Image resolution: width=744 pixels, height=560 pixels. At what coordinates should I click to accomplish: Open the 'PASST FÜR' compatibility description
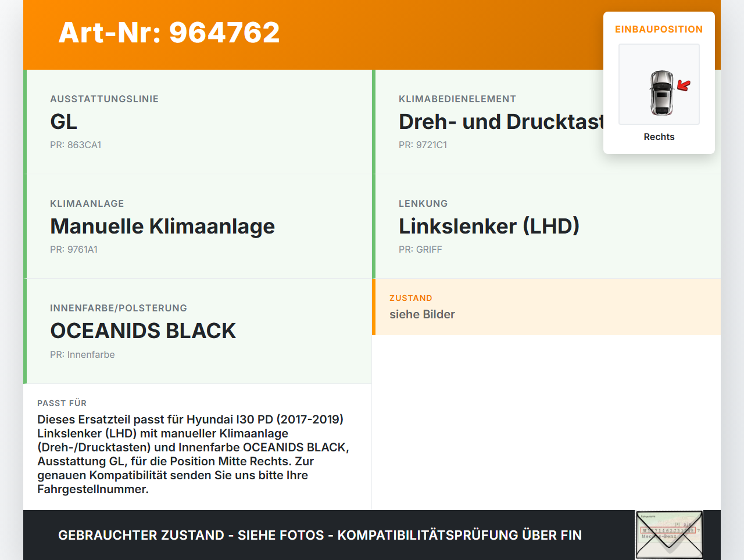point(62,403)
